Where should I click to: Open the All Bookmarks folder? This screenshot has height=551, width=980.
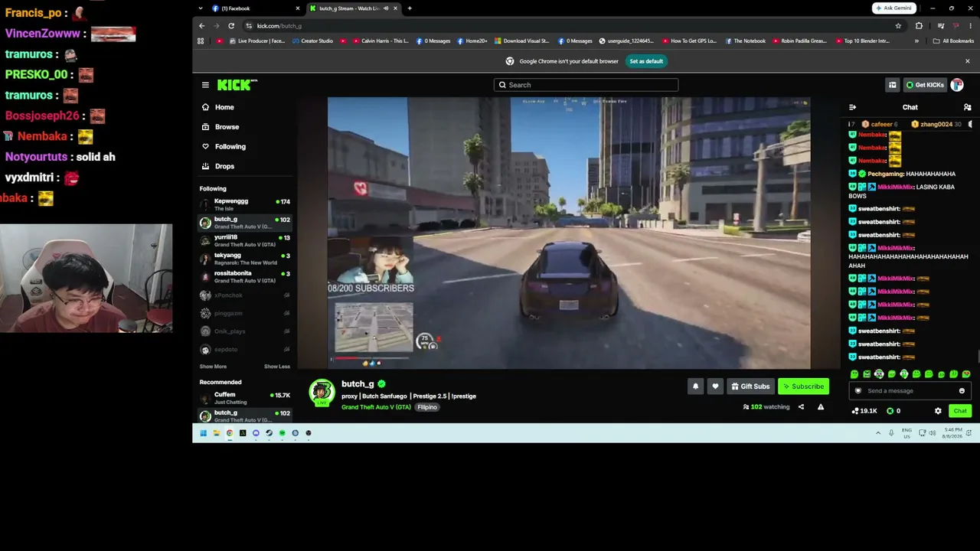(x=953, y=41)
